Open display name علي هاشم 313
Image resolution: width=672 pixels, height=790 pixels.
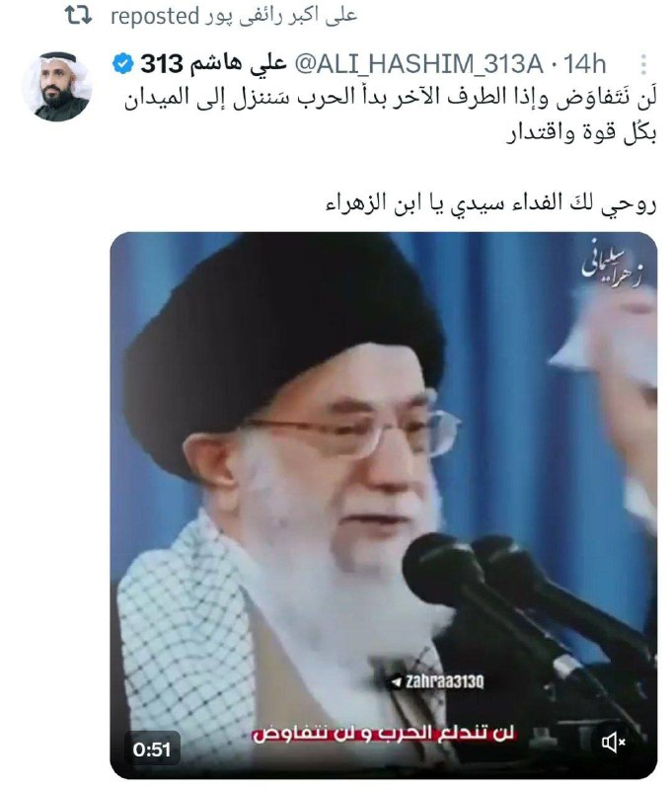(213, 64)
